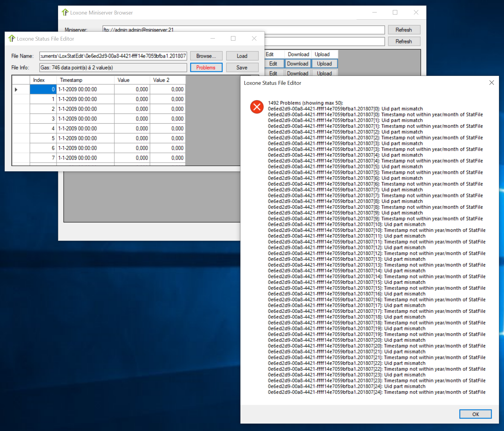Close the Loxone Miniserver Browser window
The height and width of the screenshot is (431, 504).
pos(416,12)
